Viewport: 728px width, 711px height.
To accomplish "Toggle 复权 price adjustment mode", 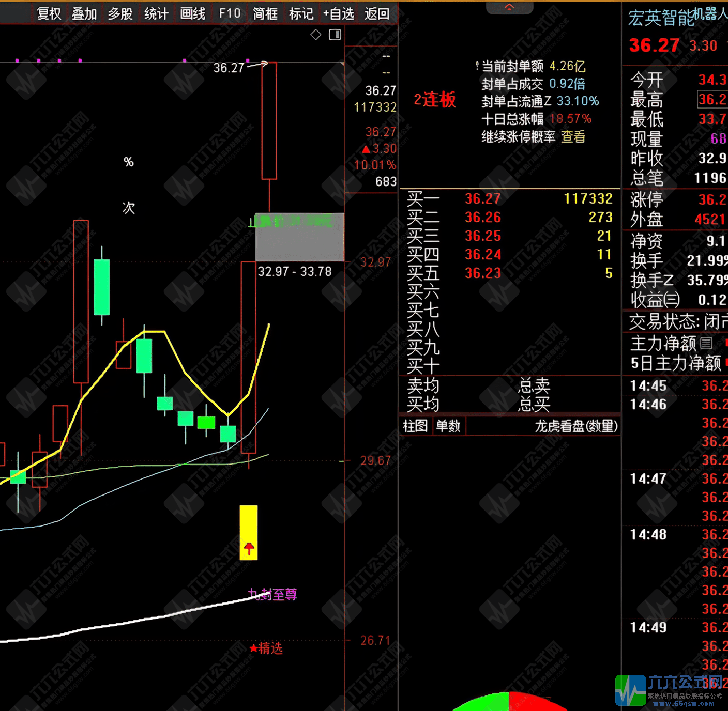I will pos(48,14).
